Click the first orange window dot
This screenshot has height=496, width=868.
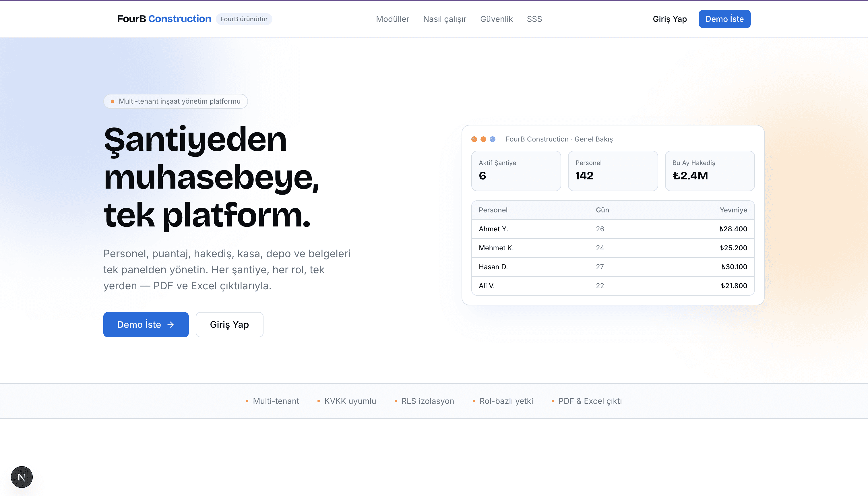click(x=474, y=139)
